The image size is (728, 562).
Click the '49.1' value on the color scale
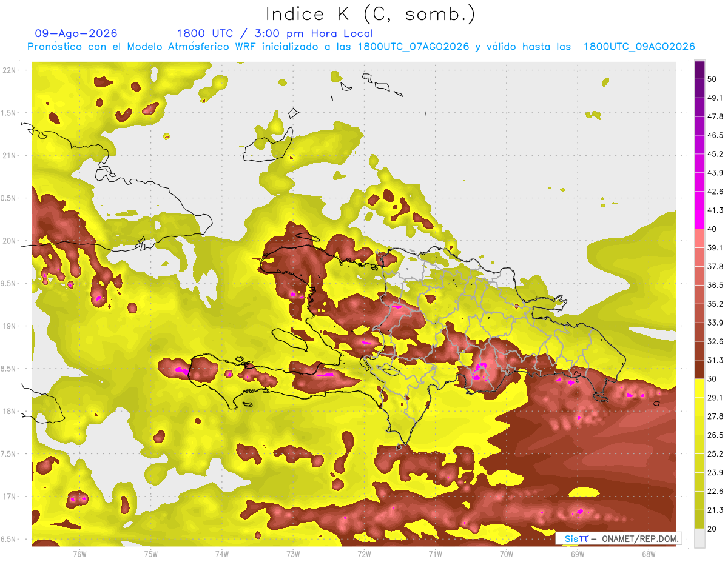[715, 98]
